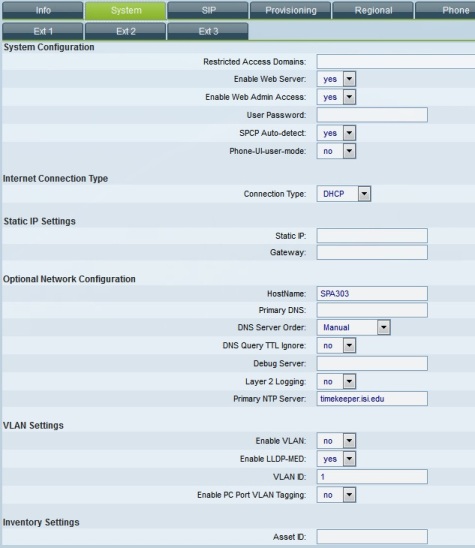Expand Phone-UI-user-mode dropdown
Image resolution: width=475 pixels, height=548 pixels.
point(336,151)
